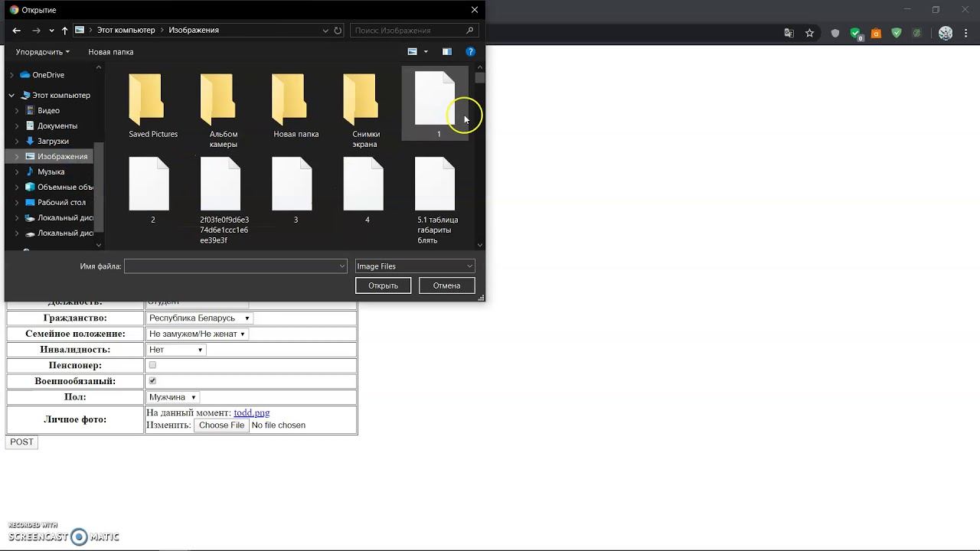Click the dark green circular extension icon

pyautogui.click(x=916, y=33)
